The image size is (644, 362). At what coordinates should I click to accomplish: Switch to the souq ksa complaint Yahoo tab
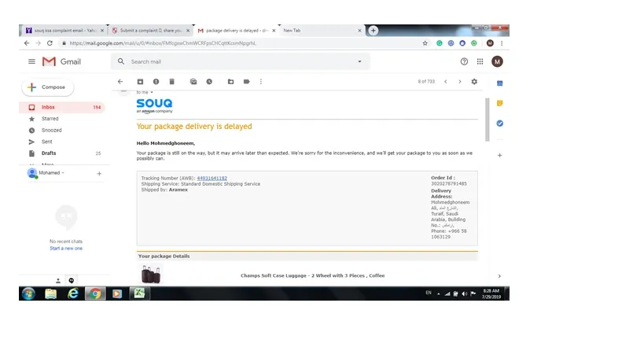(62, 31)
